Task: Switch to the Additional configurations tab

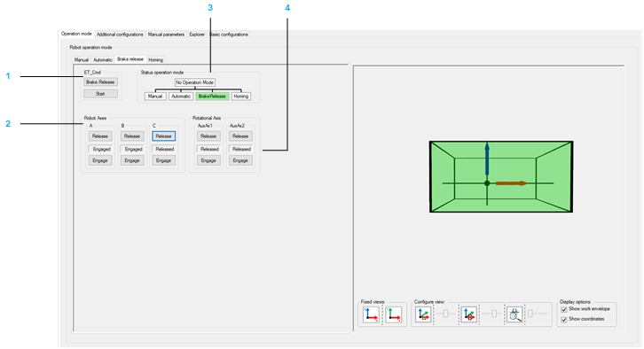Action: tap(120, 35)
